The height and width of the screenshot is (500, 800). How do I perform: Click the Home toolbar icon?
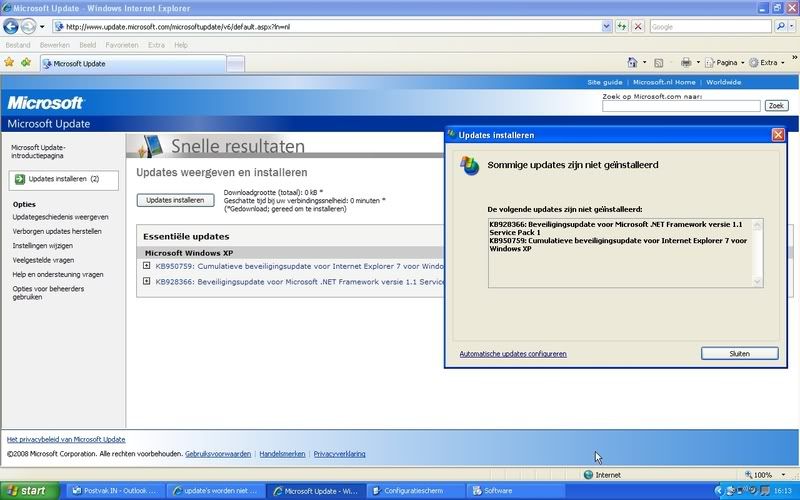tap(632, 62)
